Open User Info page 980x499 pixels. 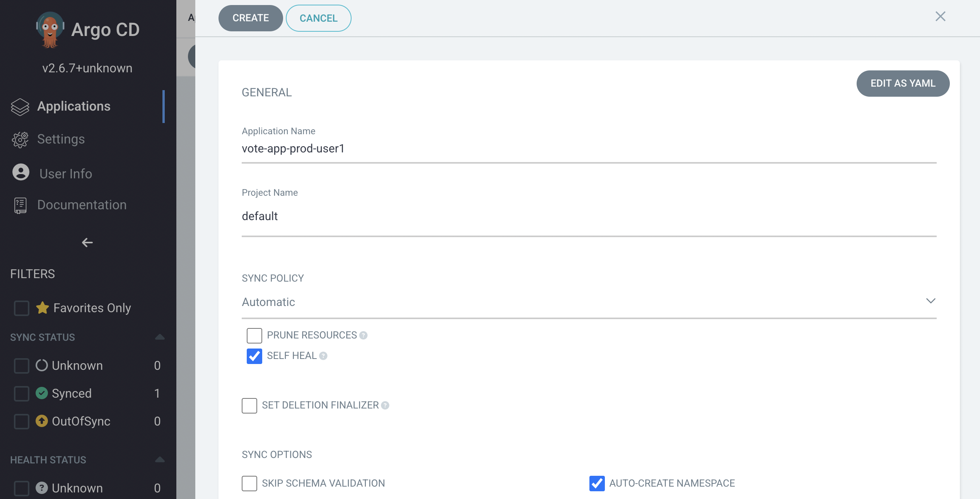click(66, 174)
